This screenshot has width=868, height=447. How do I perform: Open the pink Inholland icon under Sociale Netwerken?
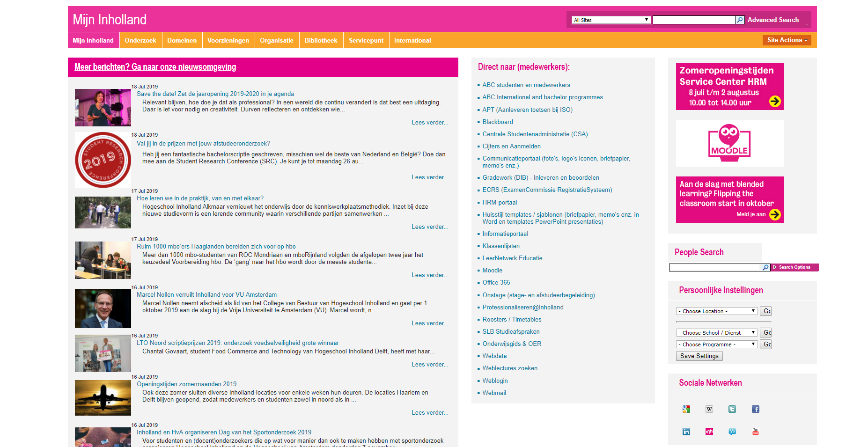pyautogui.click(x=709, y=432)
